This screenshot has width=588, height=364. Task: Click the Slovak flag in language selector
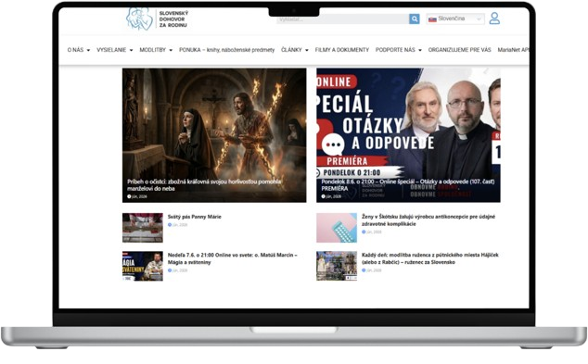pos(432,19)
